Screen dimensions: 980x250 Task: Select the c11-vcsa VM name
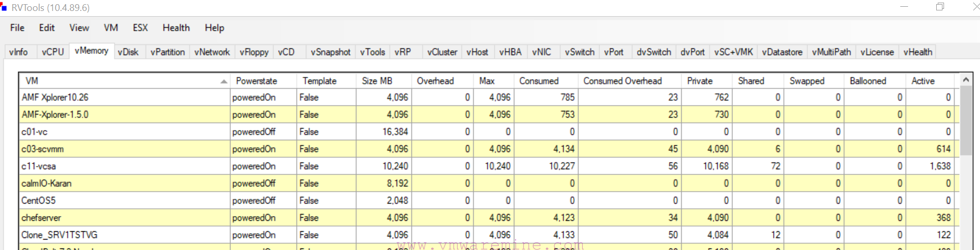(x=39, y=166)
